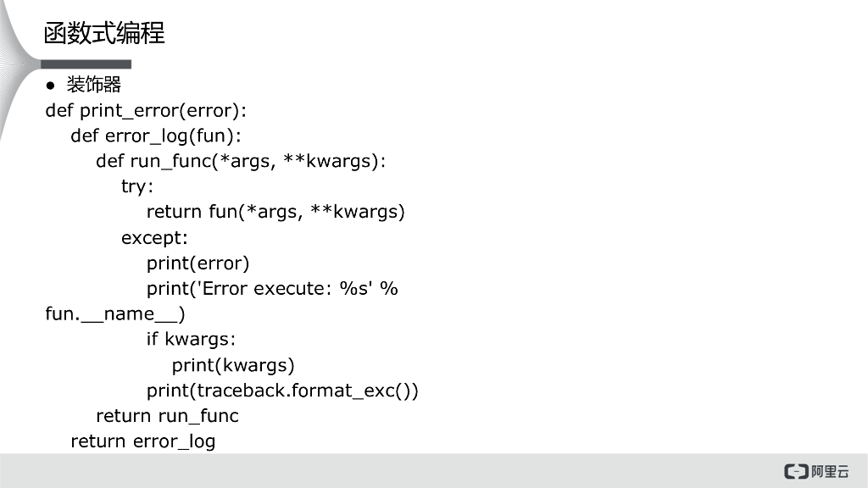The height and width of the screenshot is (488, 868).
Task: Click the line def print_error(error):
Action: click(x=146, y=110)
